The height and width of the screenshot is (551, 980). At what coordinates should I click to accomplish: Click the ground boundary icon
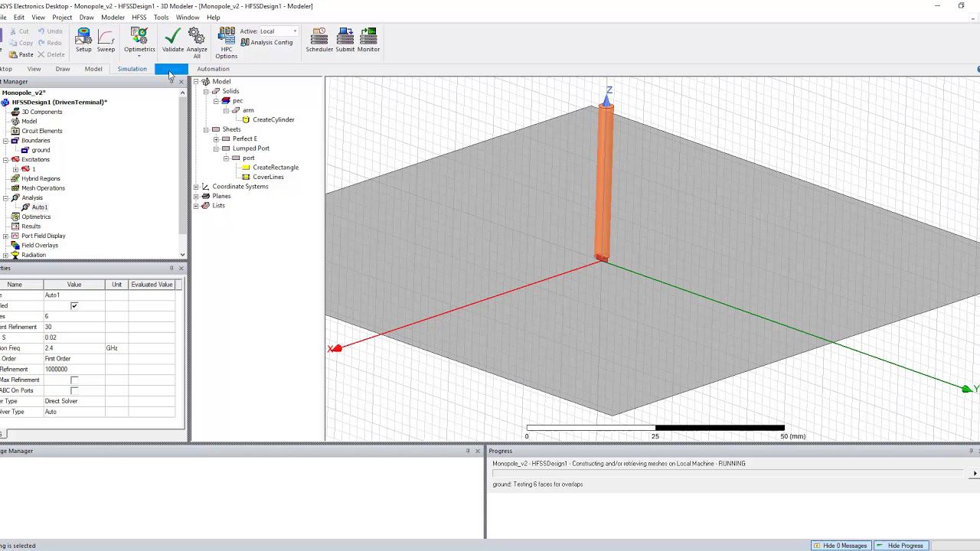(25, 150)
